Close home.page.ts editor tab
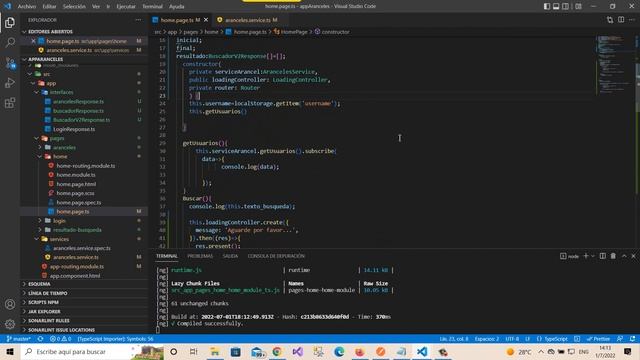This screenshot has width=640, height=360. (206, 20)
